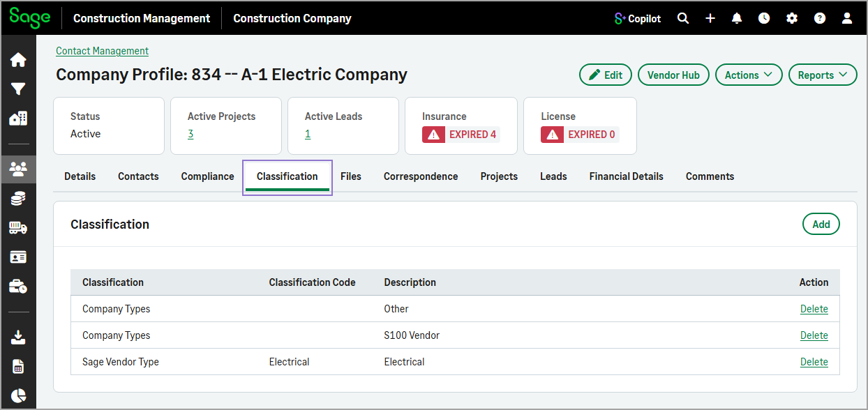Switch to the Compliance tab
The height and width of the screenshot is (410, 868).
207,176
